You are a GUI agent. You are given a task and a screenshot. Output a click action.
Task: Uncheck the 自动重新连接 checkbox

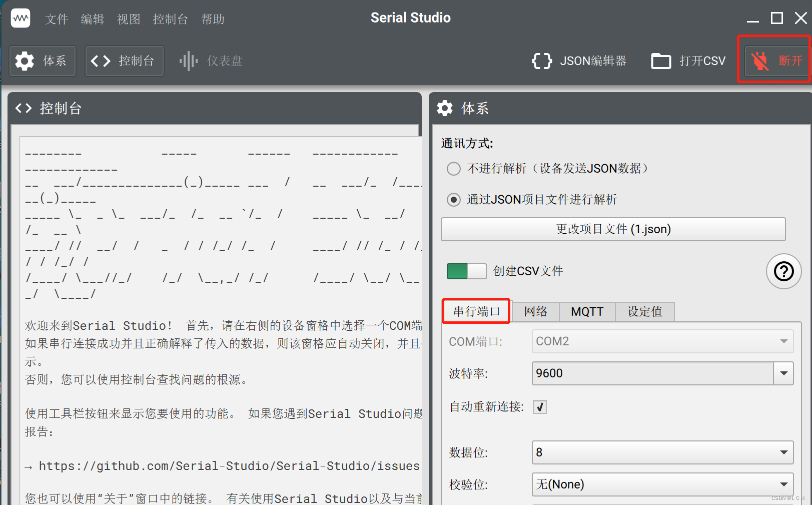coord(540,407)
